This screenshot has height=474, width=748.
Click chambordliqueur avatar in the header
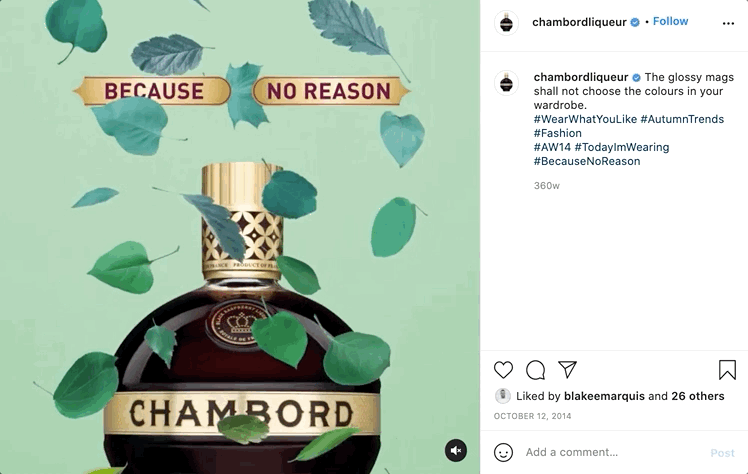tap(506, 22)
